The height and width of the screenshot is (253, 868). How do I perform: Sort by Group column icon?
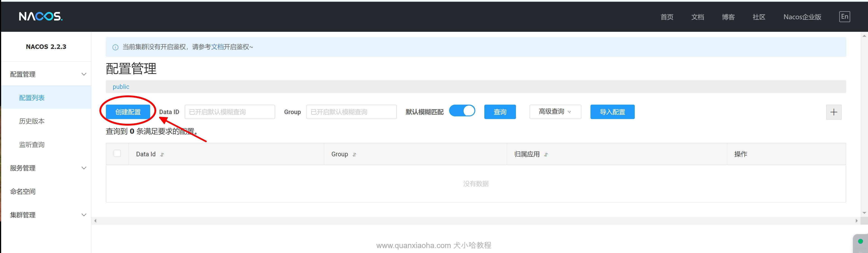tap(354, 154)
